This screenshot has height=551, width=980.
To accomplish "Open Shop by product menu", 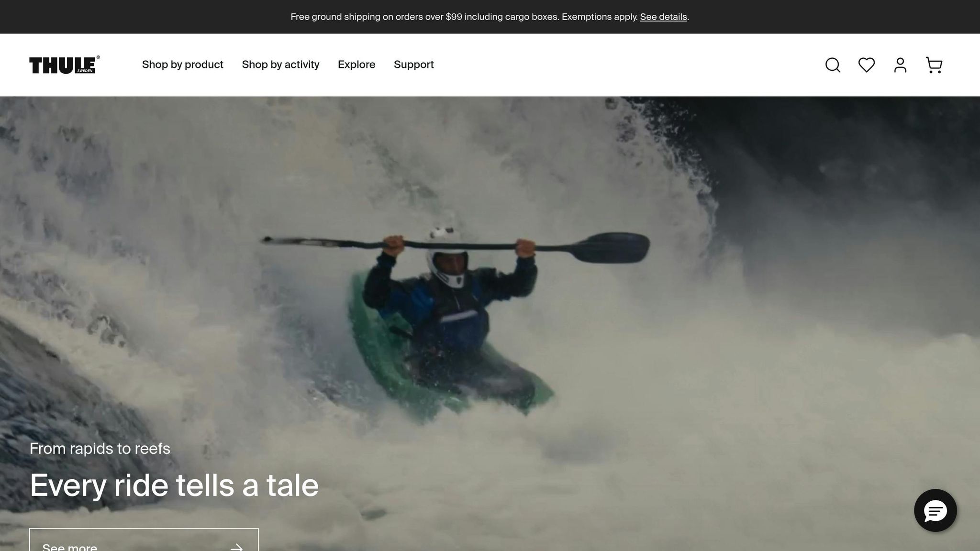I will coord(183,65).
